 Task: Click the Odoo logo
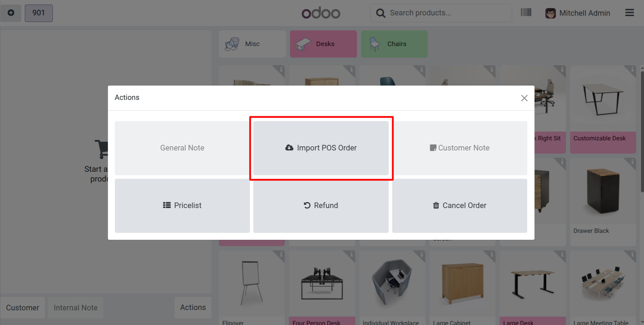coord(321,13)
